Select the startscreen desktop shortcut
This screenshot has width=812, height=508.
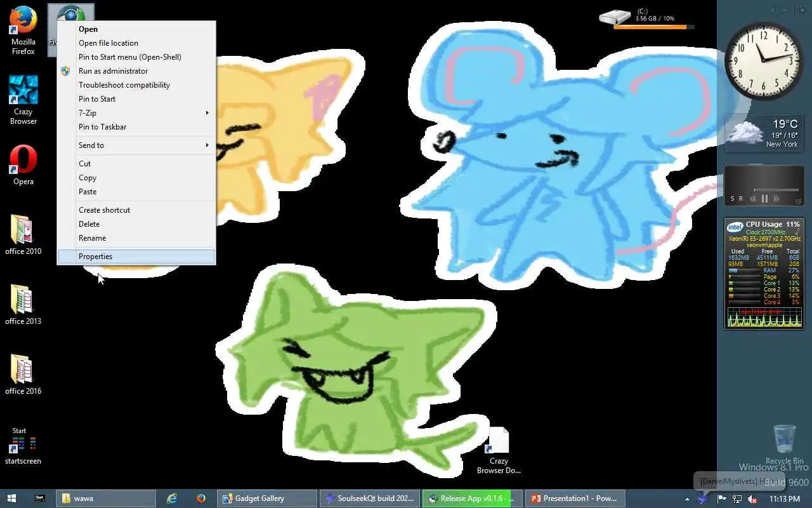click(23, 446)
